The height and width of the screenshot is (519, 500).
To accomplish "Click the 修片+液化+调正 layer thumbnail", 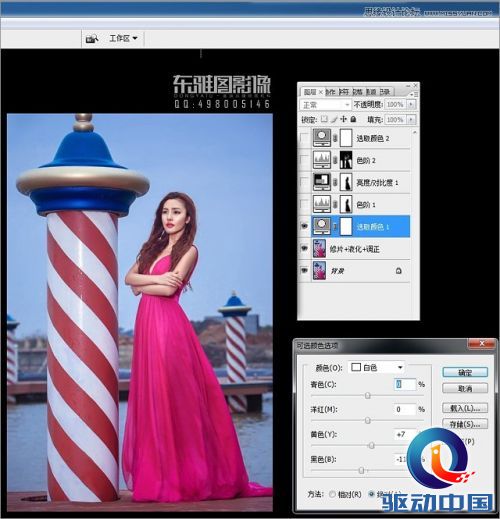I will [319, 249].
